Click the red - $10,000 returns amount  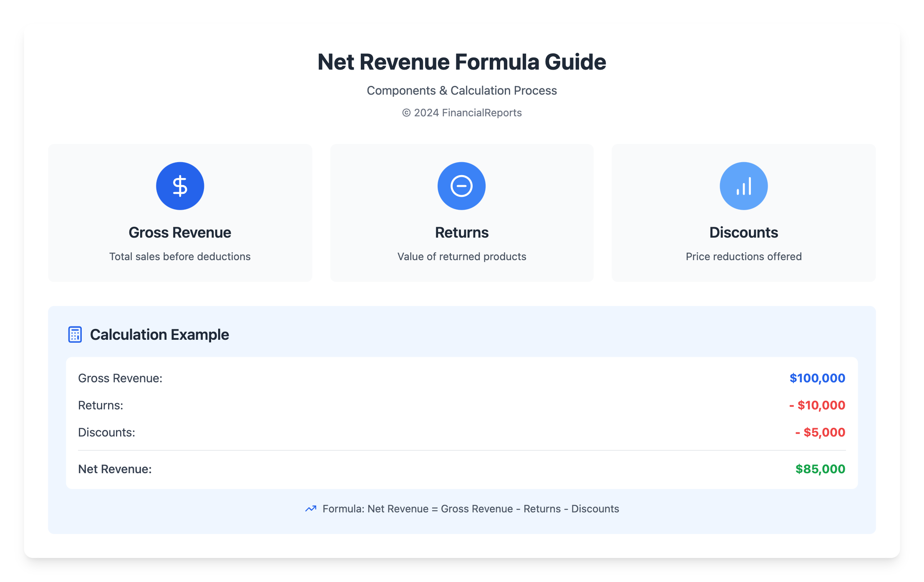point(817,405)
